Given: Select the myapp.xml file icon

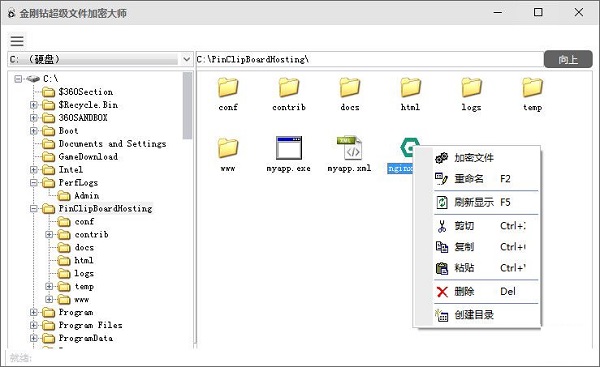Looking at the screenshot, I should tap(350, 148).
